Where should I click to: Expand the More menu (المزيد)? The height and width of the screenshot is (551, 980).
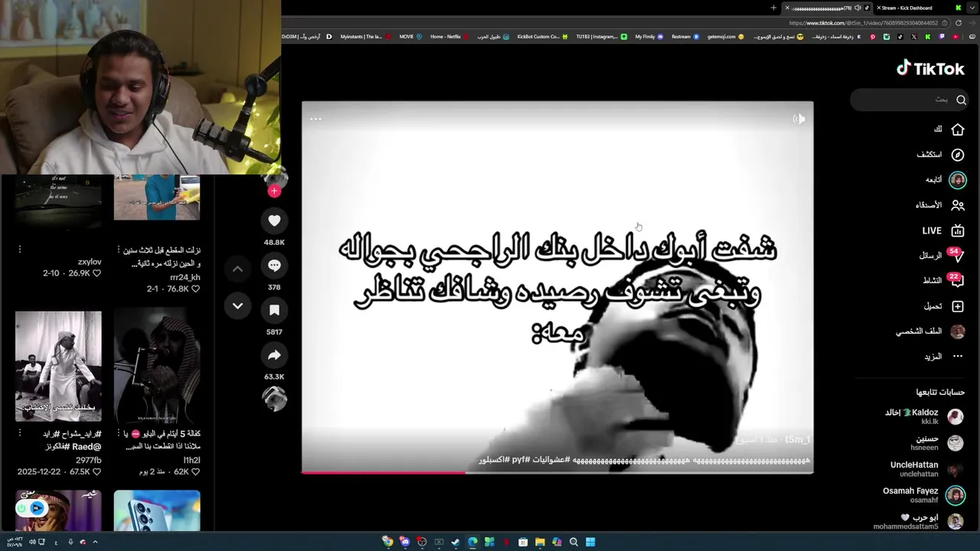click(x=944, y=357)
